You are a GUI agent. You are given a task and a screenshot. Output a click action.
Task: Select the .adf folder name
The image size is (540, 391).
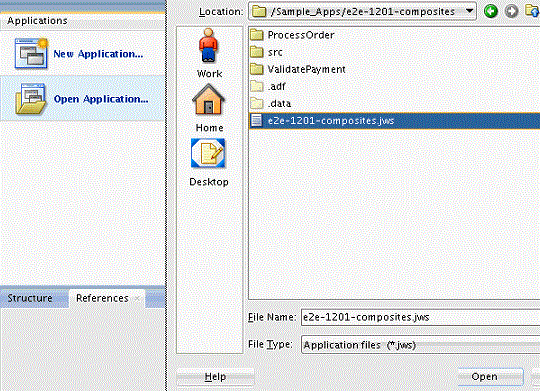[277, 86]
